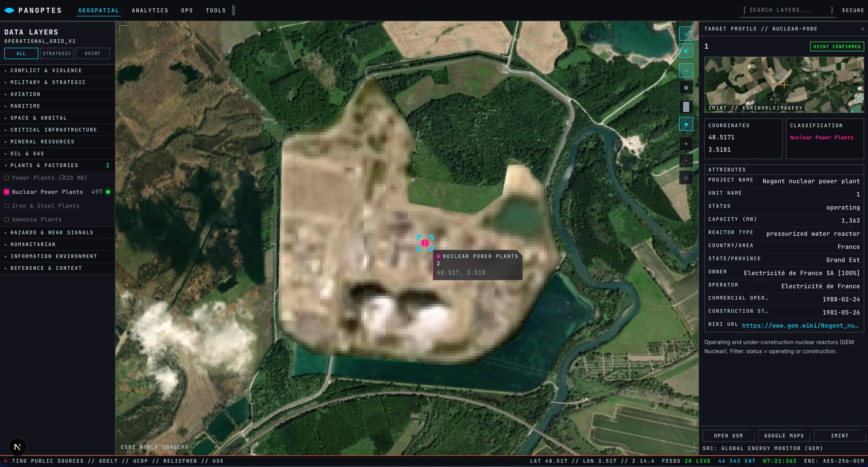Click the Google Maps button

tap(784, 436)
